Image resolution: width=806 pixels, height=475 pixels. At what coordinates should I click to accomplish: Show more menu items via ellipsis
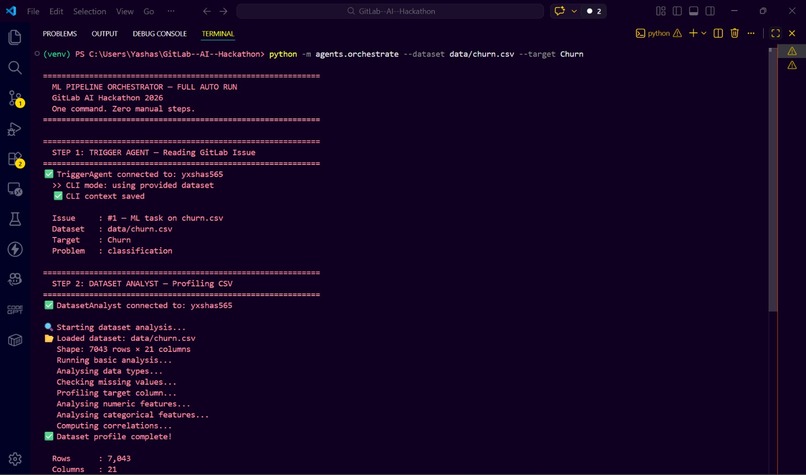171,11
